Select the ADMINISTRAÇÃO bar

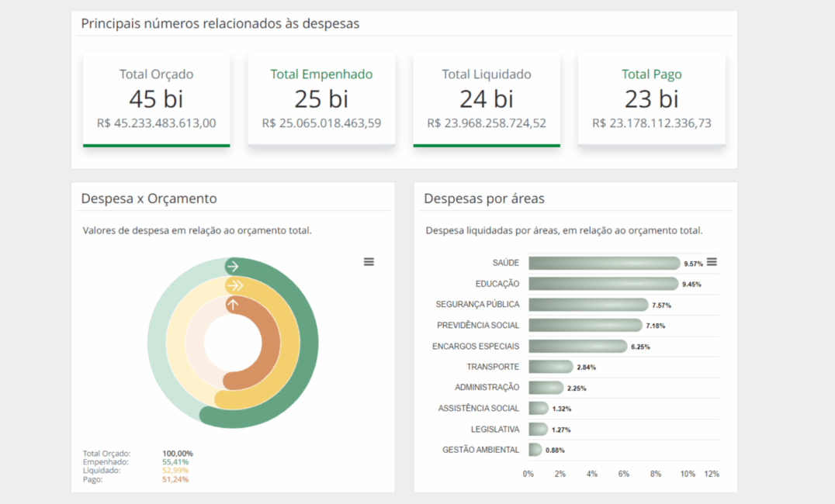[x=546, y=388]
